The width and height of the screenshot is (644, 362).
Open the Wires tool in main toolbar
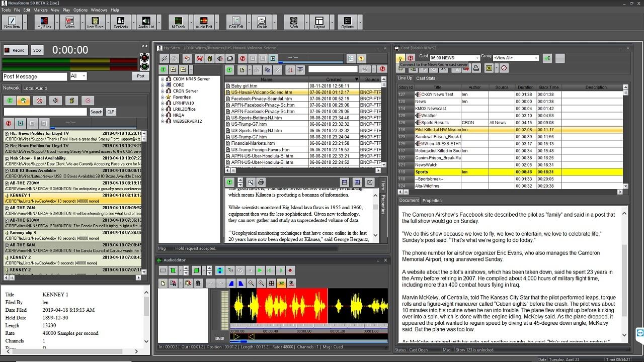(69, 22)
